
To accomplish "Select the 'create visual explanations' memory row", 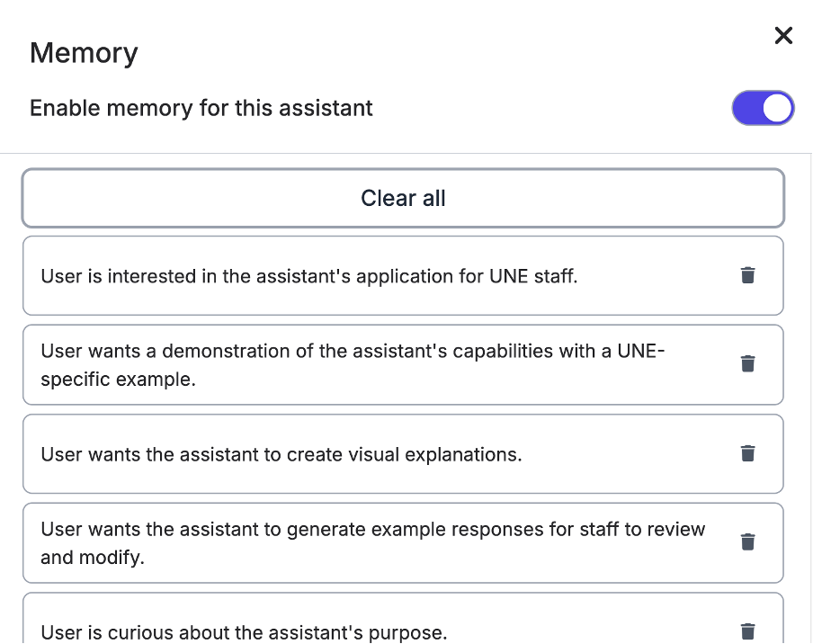I will tap(281, 454).
